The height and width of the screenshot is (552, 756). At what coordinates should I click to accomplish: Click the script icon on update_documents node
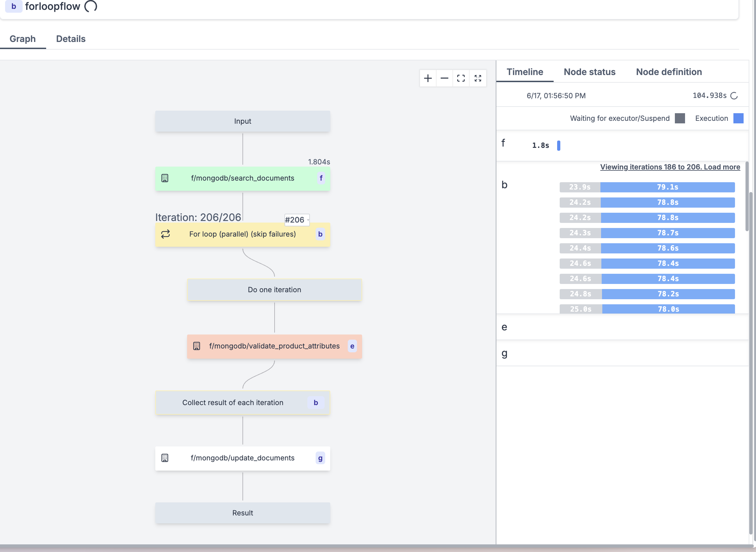tap(165, 458)
